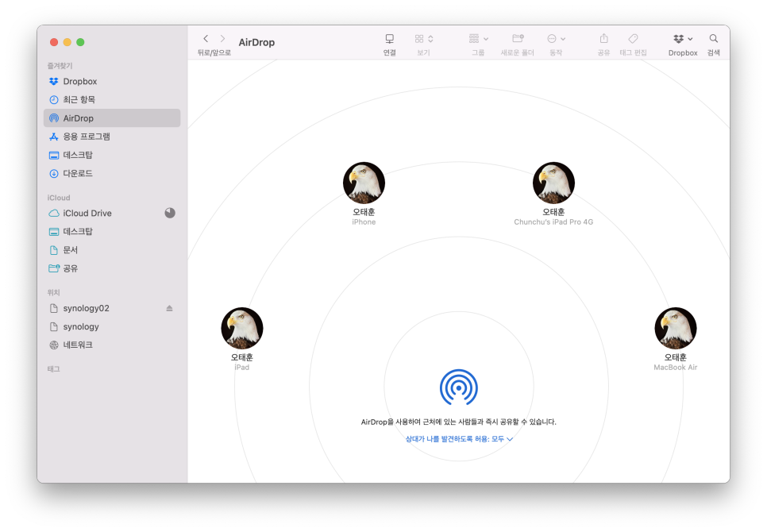
Task: Select the MacBook Air recipient avatar
Action: (676, 328)
